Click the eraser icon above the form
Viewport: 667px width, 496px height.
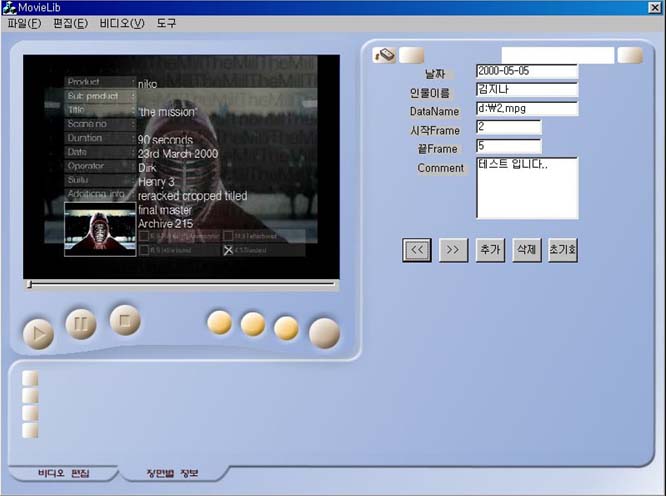click(385, 55)
